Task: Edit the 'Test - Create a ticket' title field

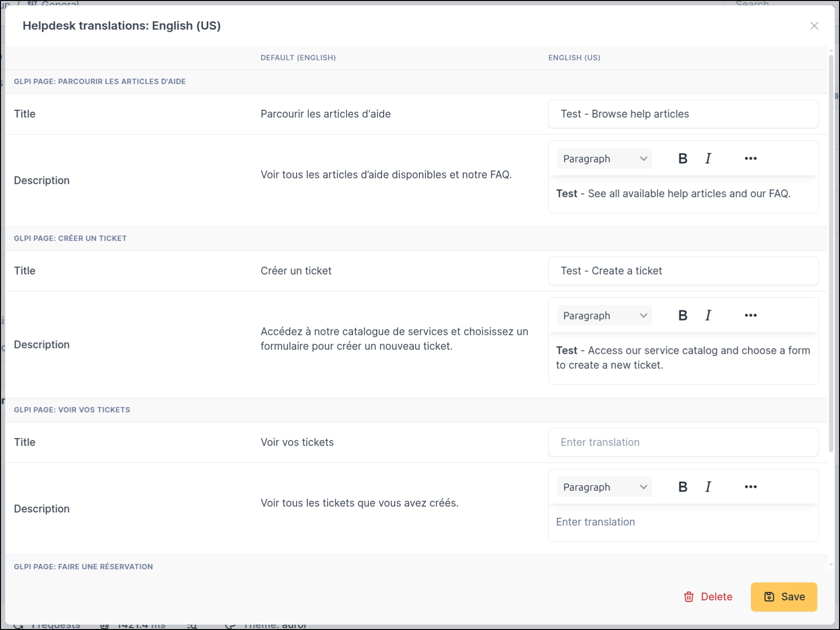Action: [683, 271]
